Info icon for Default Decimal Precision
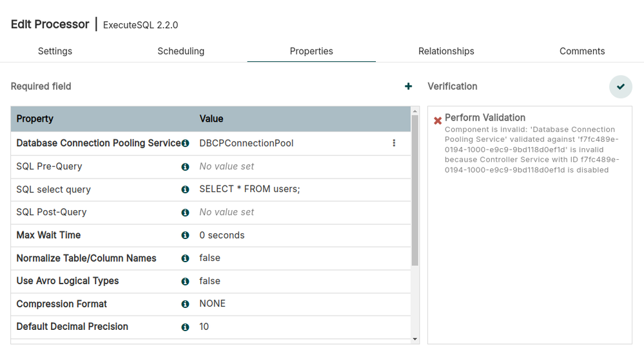Screen dimensions: 644x364 tap(185, 327)
